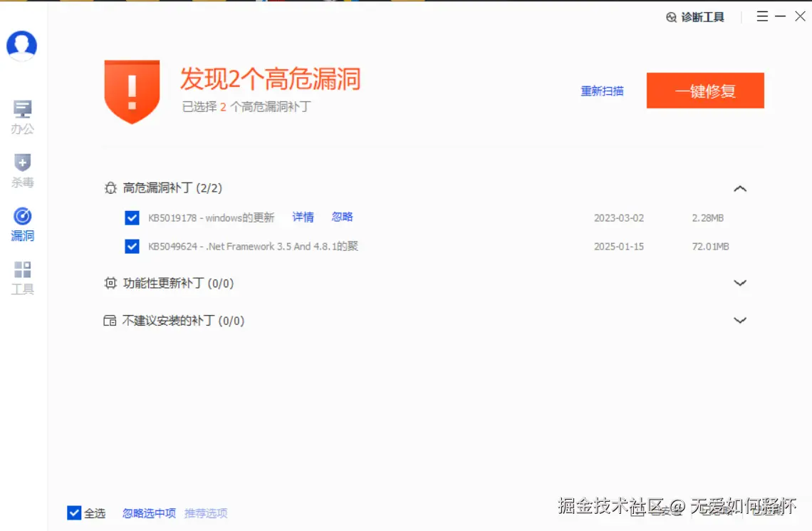
Task: Click the 不建议安装的补丁 (0/0) header label
Action: pyautogui.click(x=183, y=321)
